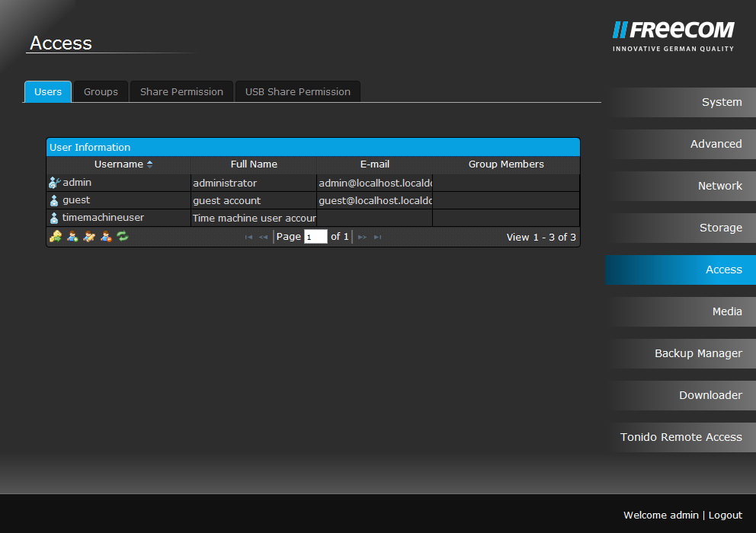This screenshot has height=533, width=756.
Task: Open the Advanced menu
Action: [681, 144]
